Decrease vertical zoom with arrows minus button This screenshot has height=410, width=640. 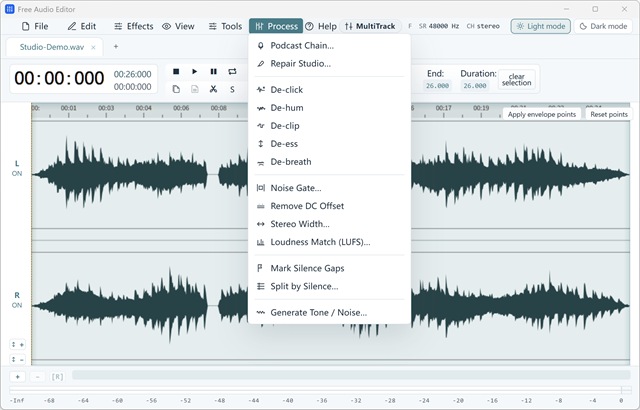click(18, 359)
